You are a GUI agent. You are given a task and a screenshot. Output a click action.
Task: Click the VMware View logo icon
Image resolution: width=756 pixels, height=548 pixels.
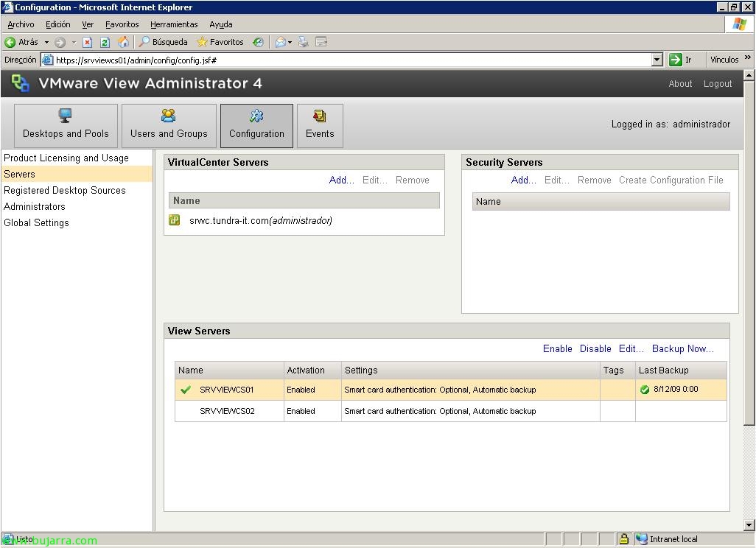click(x=20, y=83)
